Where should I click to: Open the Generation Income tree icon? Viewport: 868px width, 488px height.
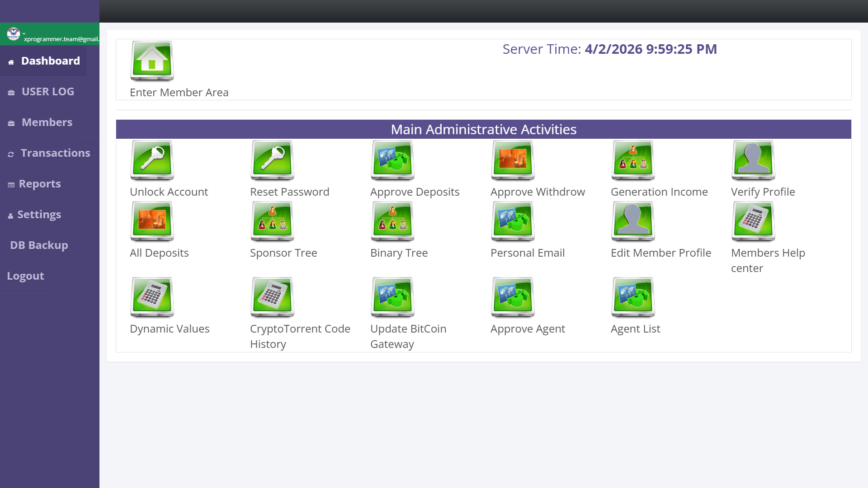(x=633, y=160)
